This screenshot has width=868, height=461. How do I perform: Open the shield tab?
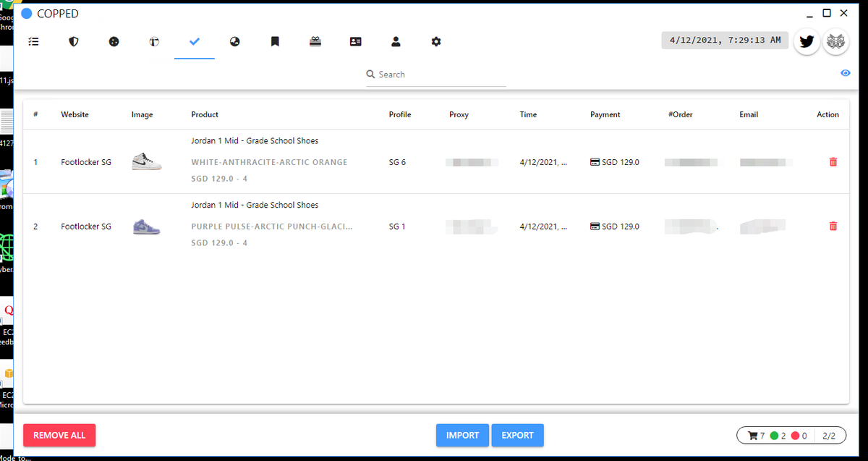coord(73,42)
